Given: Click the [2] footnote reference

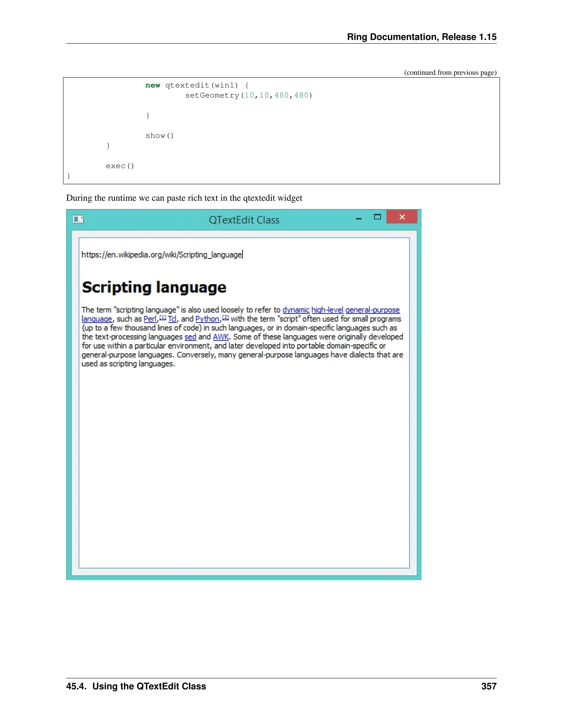Looking at the screenshot, I should tap(225, 317).
